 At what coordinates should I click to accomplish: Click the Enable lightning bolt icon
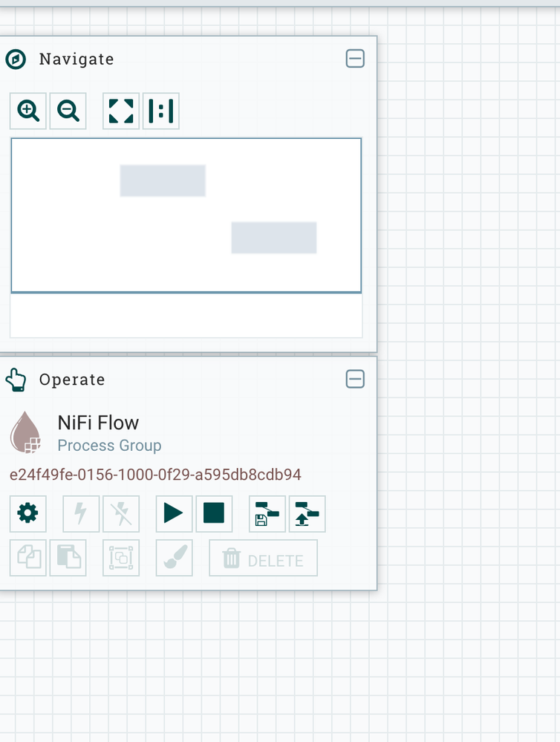click(81, 513)
